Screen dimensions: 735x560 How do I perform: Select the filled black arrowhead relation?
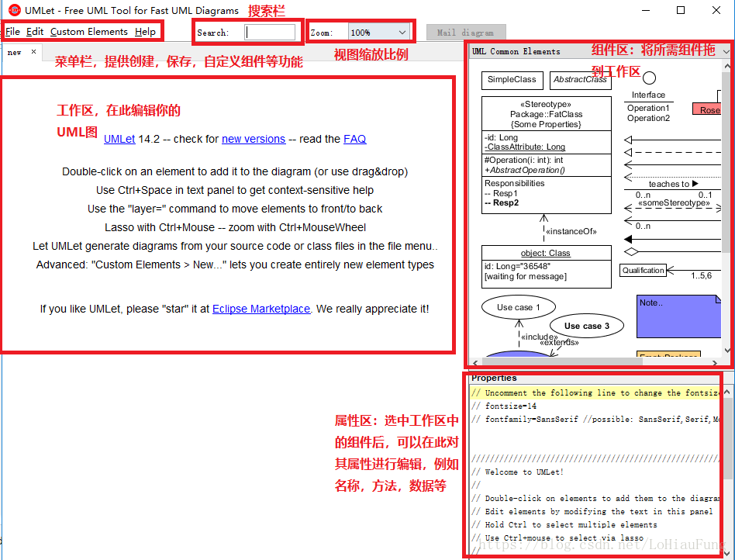[672, 240]
